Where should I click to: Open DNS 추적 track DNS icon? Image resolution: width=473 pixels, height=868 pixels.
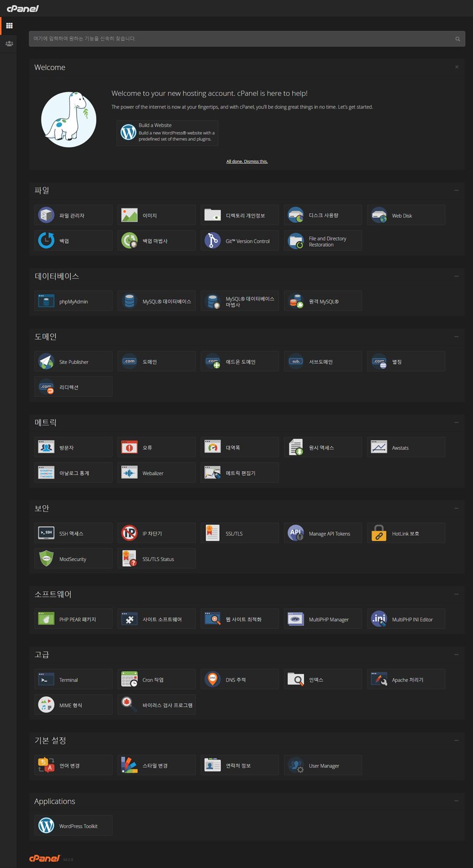212,680
